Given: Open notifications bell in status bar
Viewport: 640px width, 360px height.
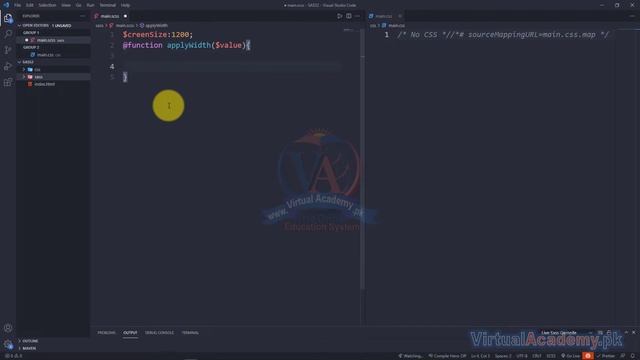Looking at the screenshot, I should click(x=633, y=356).
